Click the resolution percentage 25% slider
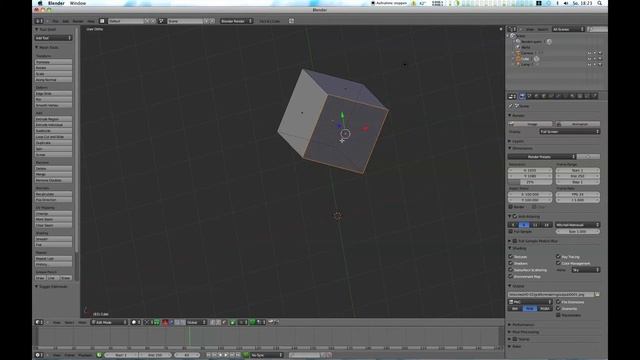640x360 pixels. click(x=530, y=182)
